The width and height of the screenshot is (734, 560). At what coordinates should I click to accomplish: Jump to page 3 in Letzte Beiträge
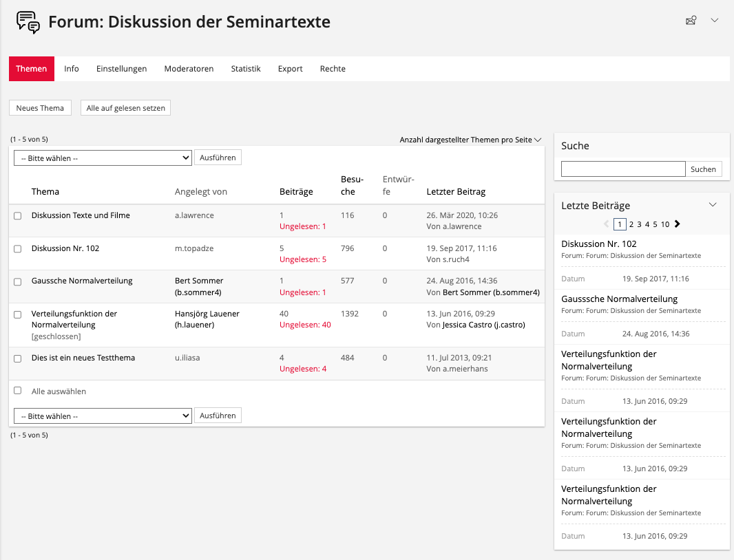click(639, 224)
